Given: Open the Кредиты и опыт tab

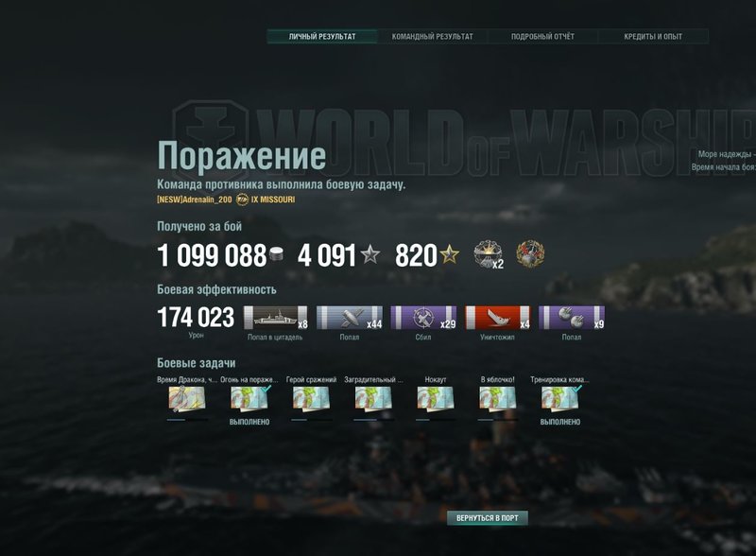Looking at the screenshot, I should 653,36.
